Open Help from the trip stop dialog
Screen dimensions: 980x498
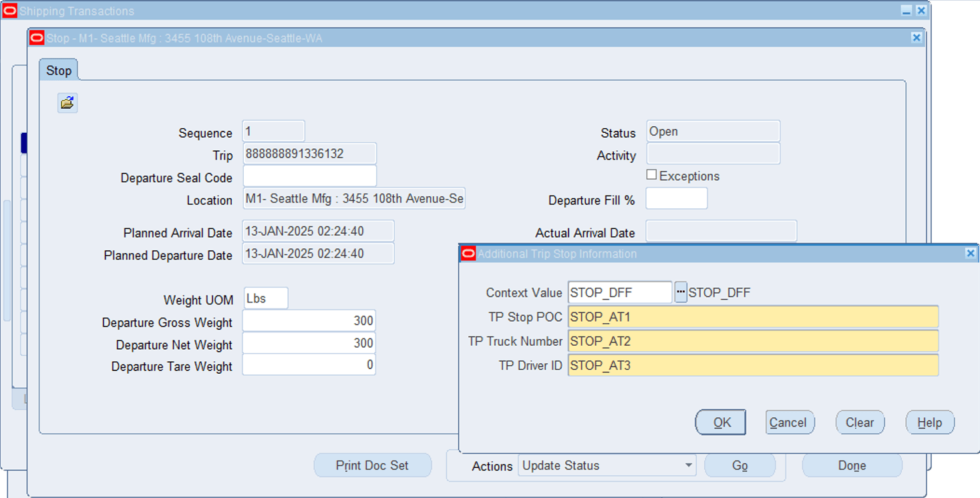(x=929, y=422)
